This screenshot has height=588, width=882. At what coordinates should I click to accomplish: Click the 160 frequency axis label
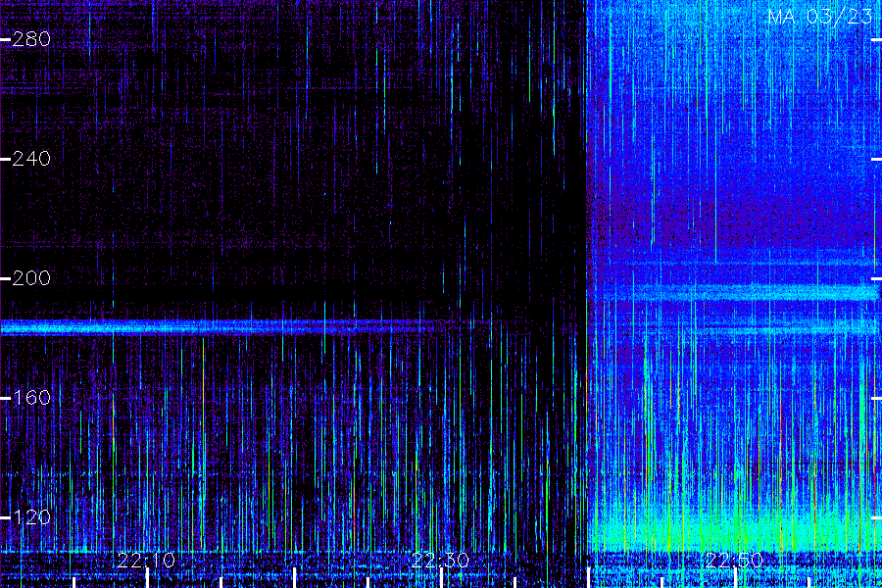[31, 398]
